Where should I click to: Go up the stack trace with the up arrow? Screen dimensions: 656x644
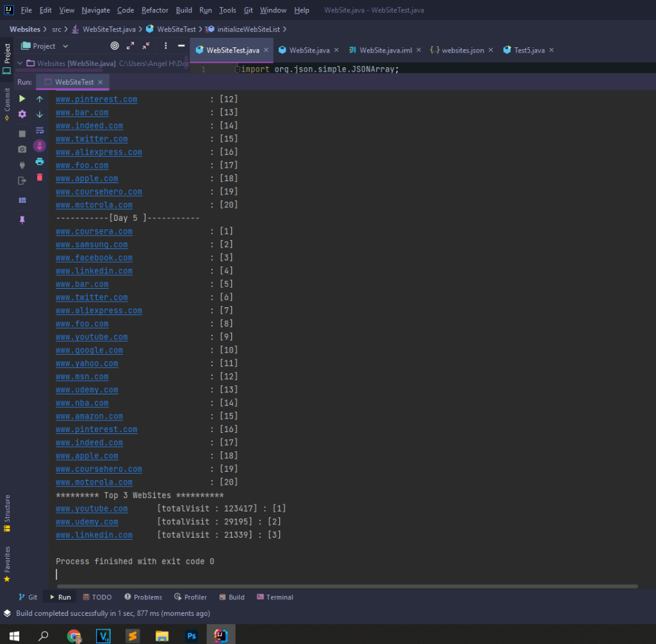[40, 99]
